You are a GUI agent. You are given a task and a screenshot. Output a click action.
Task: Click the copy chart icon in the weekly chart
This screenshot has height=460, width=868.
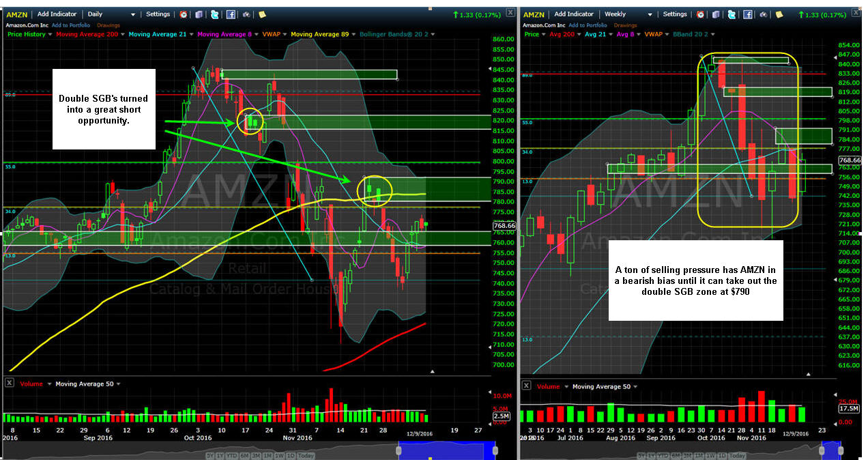716,14
